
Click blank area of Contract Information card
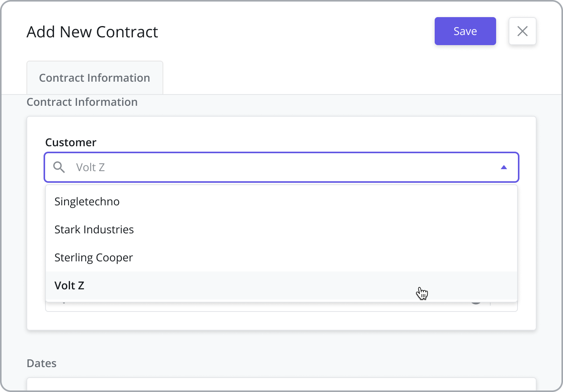click(x=281, y=321)
